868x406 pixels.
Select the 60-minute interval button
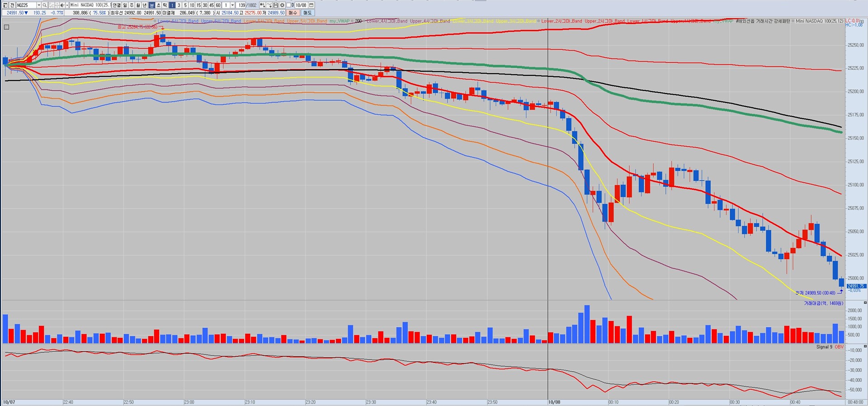coord(218,5)
